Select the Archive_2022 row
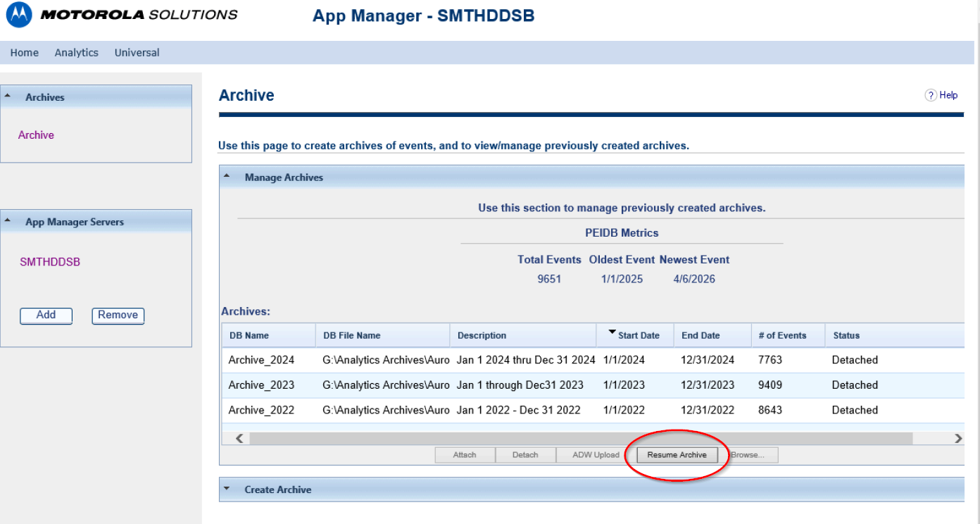 tap(593, 410)
